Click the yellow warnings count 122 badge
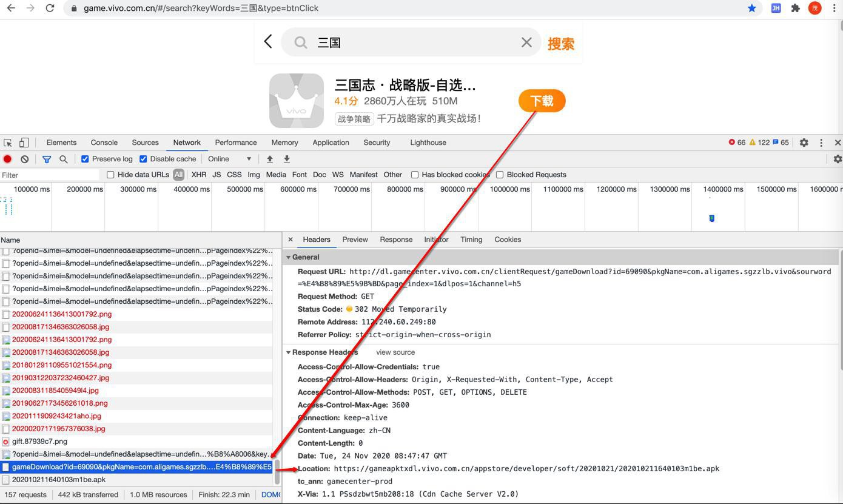This screenshot has height=504, width=843. coord(759,143)
